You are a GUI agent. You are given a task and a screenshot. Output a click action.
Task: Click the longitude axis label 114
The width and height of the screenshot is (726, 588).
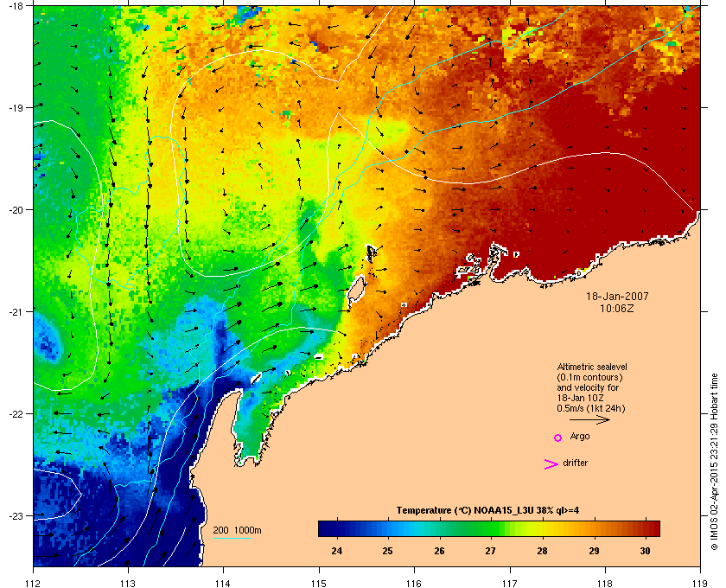click(x=223, y=584)
